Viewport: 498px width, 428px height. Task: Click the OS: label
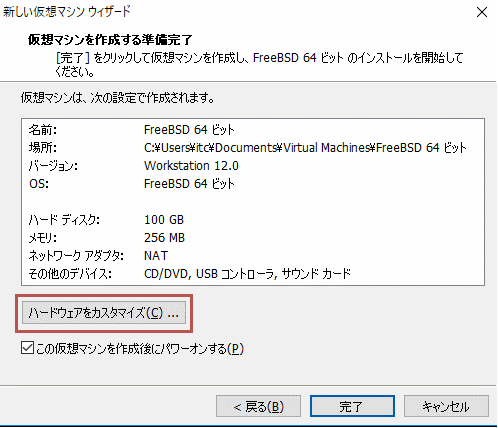pos(39,184)
